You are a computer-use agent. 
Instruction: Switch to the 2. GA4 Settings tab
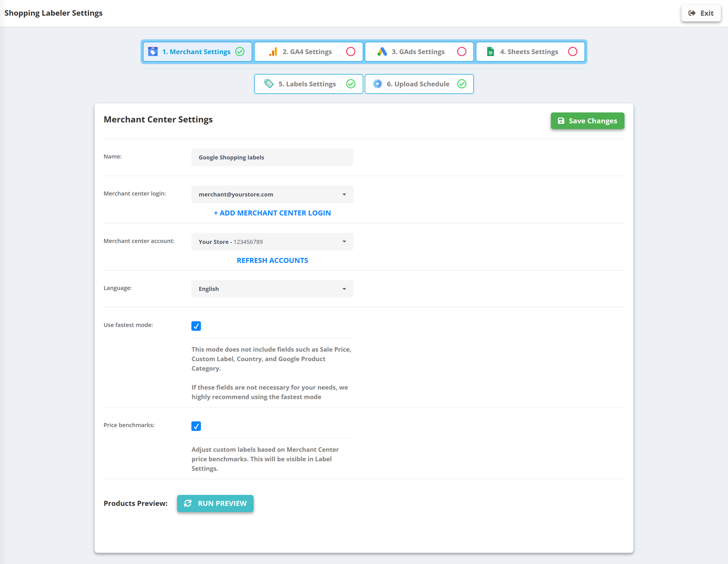tap(308, 52)
